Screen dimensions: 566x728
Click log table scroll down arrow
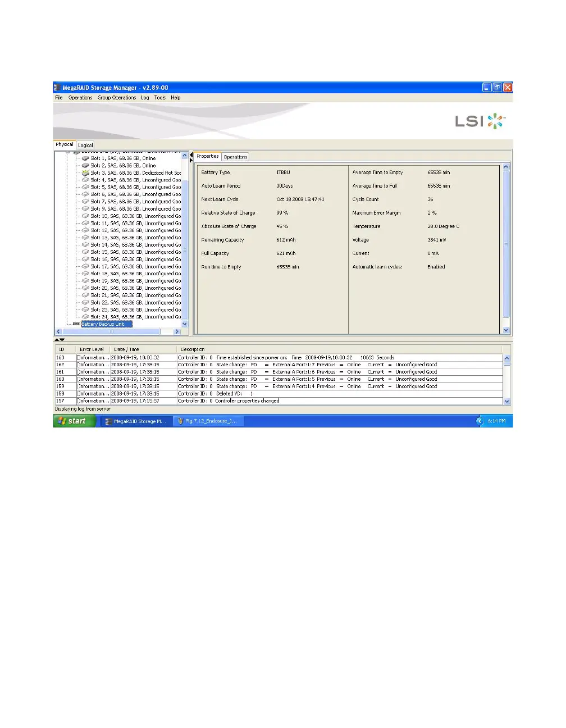click(x=507, y=401)
